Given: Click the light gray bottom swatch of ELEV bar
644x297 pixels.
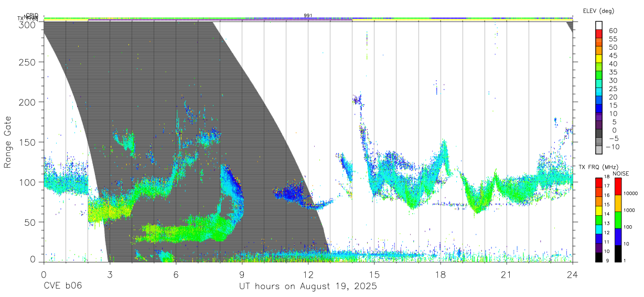Looking at the screenshot, I should coord(599,150).
